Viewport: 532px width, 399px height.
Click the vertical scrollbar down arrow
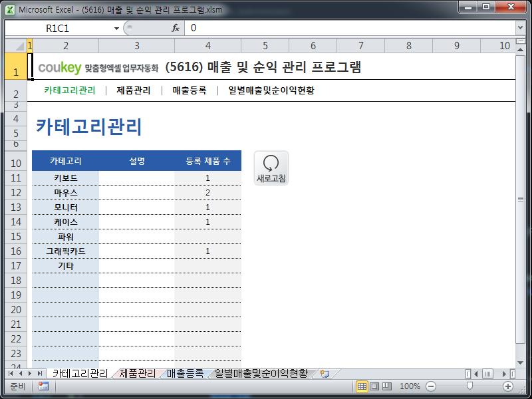point(521,363)
